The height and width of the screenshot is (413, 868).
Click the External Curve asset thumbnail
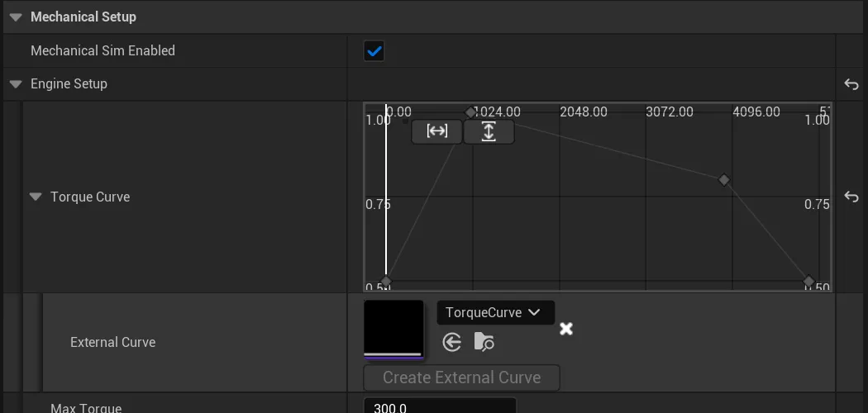point(393,330)
